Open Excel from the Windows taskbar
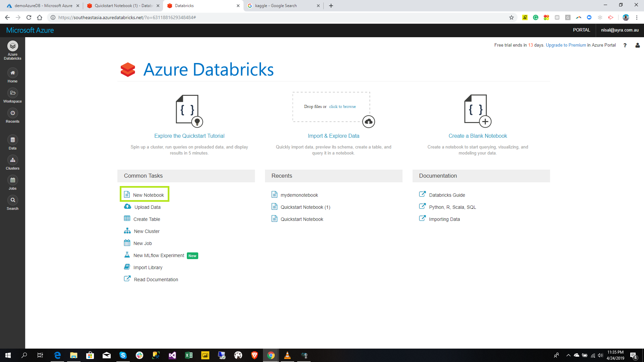This screenshot has width=644, height=362. (189, 355)
